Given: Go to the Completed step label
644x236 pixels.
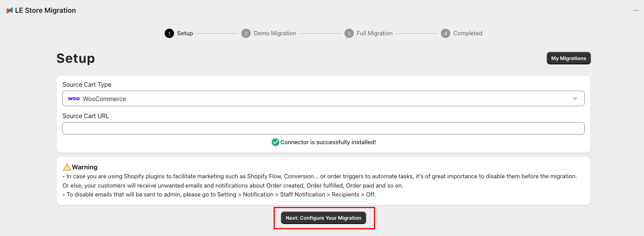Looking at the screenshot, I should click(x=468, y=33).
